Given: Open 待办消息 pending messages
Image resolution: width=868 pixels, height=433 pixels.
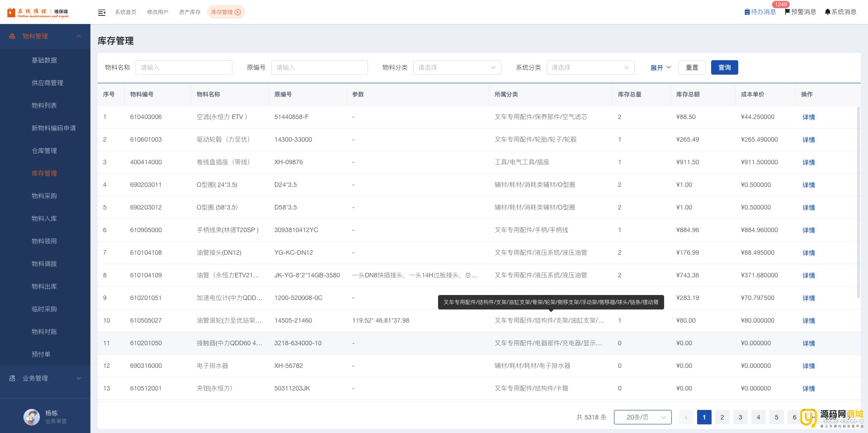Looking at the screenshot, I should pos(760,12).
